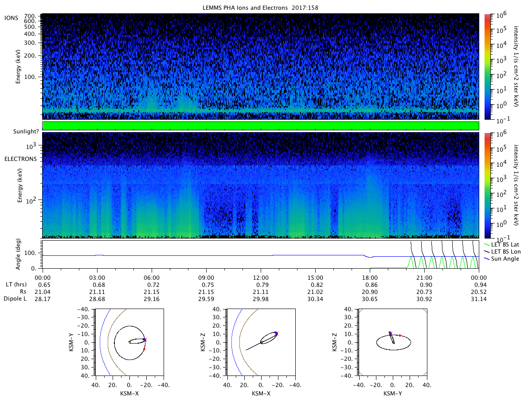532x399 pixels.
Task: Select the IONS panel label
Action: 11,17
